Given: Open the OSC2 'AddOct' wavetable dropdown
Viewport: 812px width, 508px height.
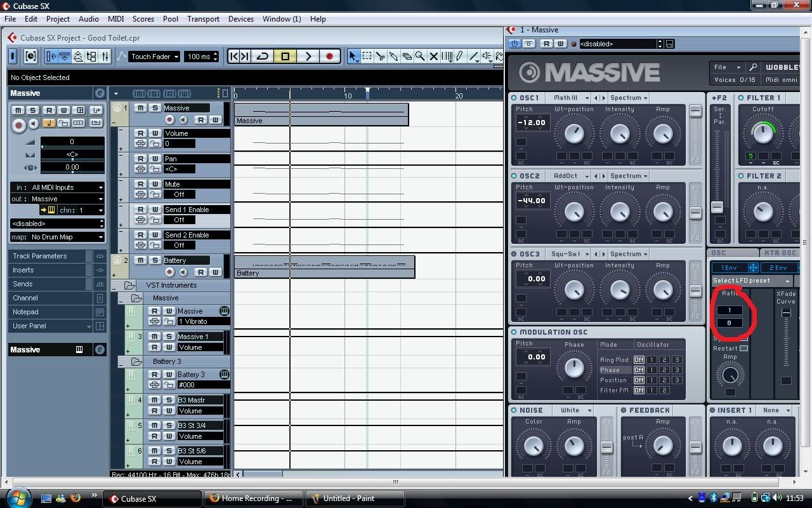Looking at the screenshot, I should click(x=570, y=176).
